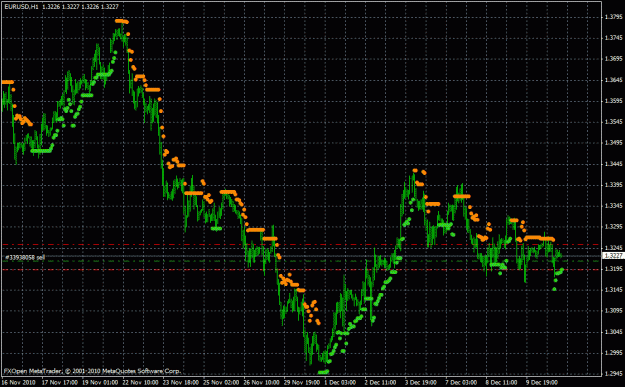Click the 23 Nov 18:00 time label
The width and height of the screenshot is (625, 387).
click(x=181, y=382)
